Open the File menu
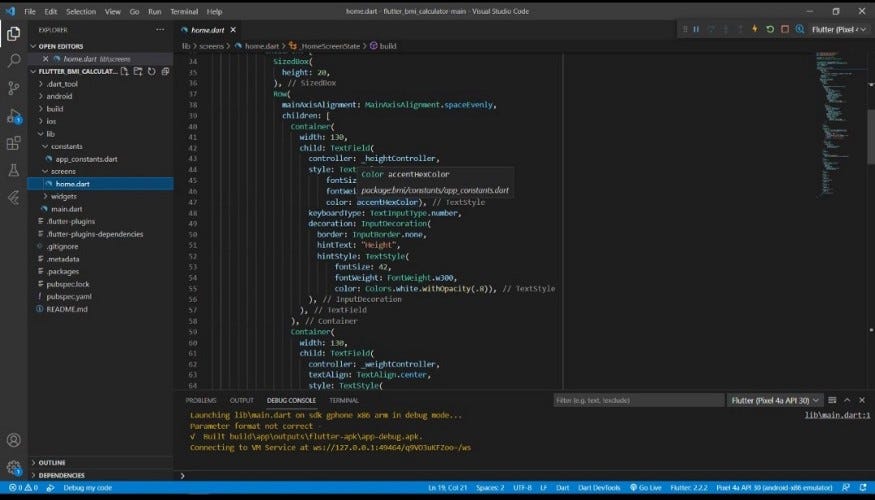The width and height of the screenshot is (875, 500). click(30, 11)
